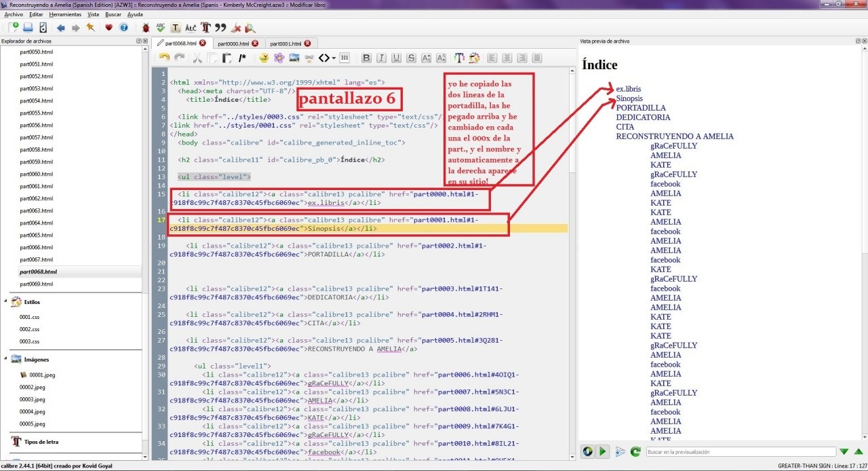Click the PORTADILLA link in preview
Image resolution: width=868 pixels, height=471 pixels.
641,108
